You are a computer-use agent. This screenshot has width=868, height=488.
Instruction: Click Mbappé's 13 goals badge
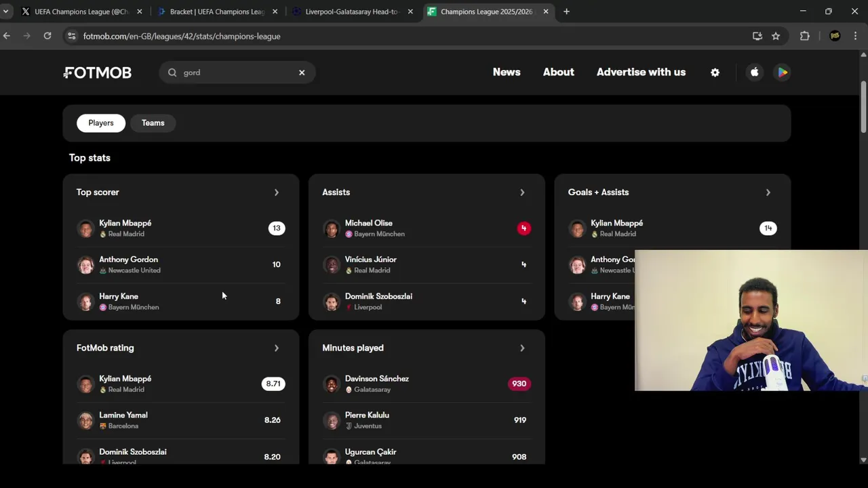[x=276, y=228]
